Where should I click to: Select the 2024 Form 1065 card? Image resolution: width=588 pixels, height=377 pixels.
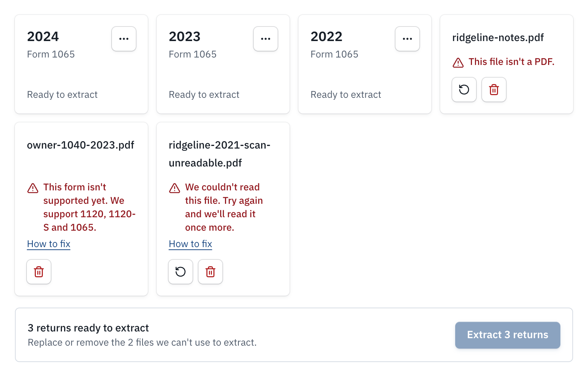81,64
